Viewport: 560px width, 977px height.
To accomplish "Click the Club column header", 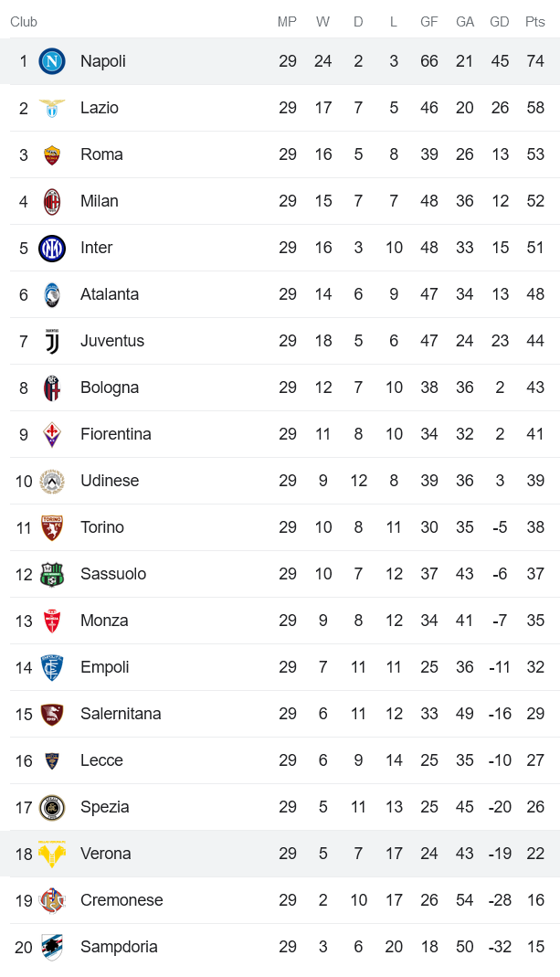I will (x=24, y=22).
